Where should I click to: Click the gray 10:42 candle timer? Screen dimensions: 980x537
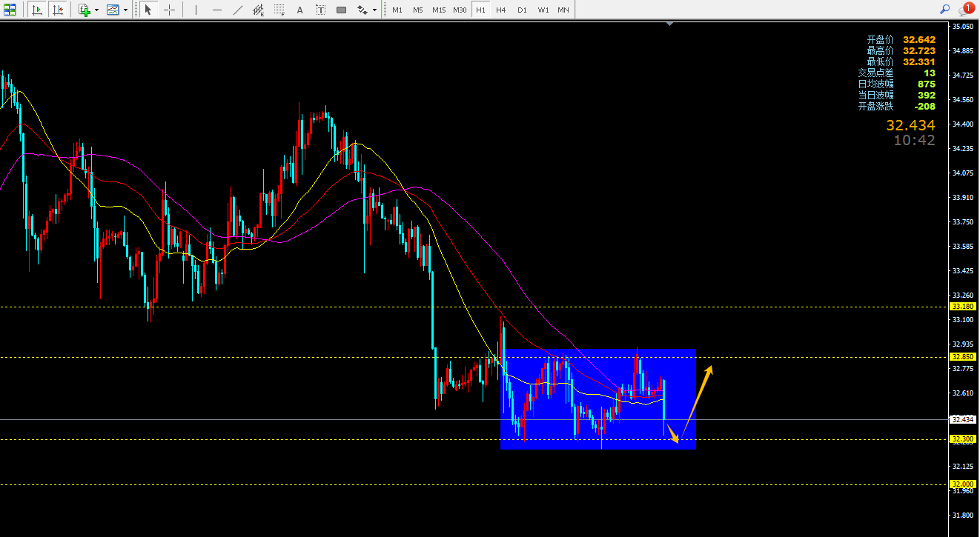tap(914, 141)
